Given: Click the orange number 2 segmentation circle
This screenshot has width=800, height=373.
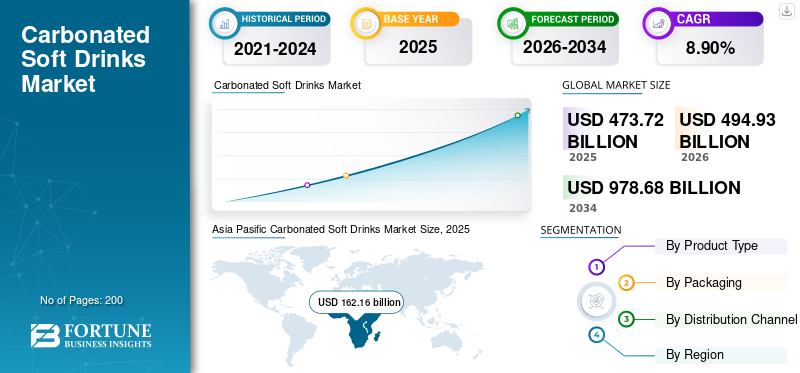Looking at the screenshot, I should click(627, 283).
